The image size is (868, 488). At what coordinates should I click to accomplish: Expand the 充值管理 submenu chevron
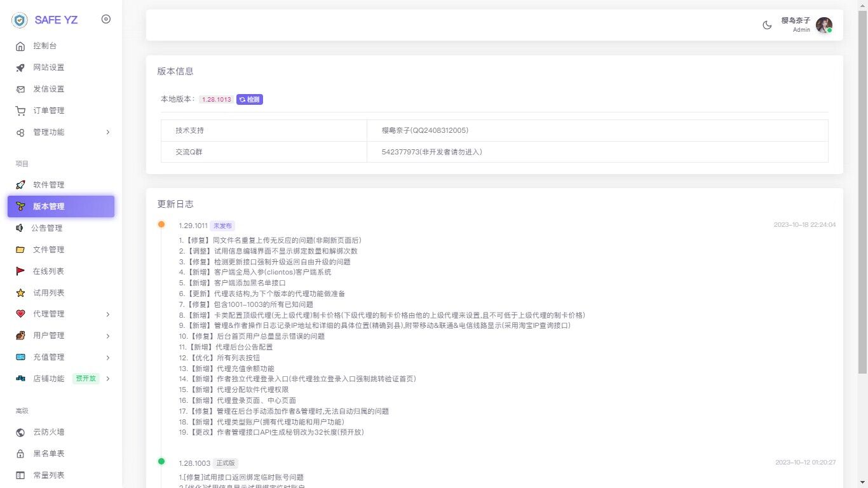(x=107, y=358)
